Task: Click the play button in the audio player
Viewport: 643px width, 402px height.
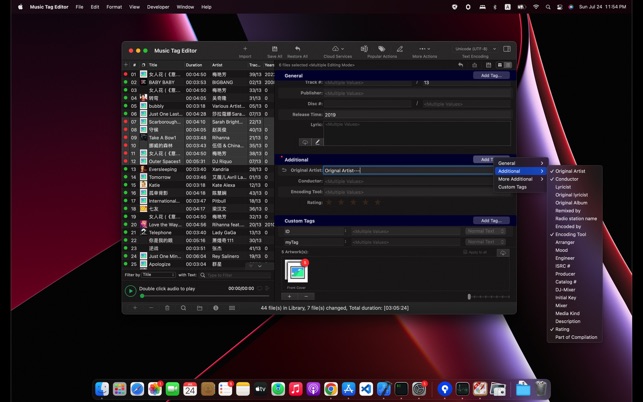Action: click(x=130, y=291)
